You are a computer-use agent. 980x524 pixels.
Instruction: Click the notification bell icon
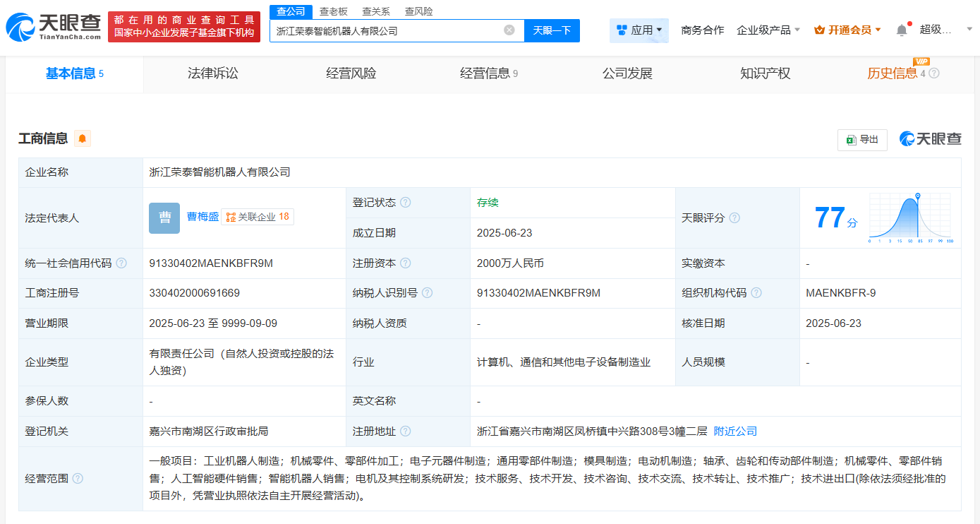click(901, 29)
